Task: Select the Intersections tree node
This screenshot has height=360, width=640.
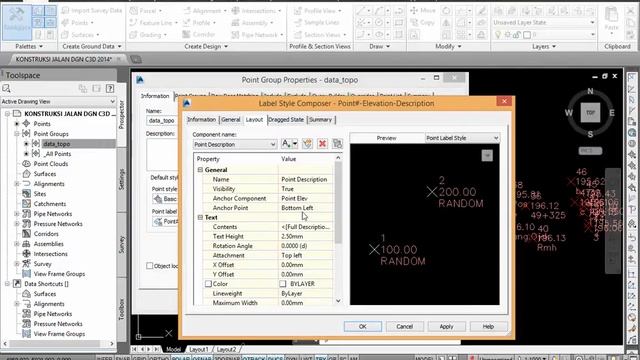Action: 51,254
